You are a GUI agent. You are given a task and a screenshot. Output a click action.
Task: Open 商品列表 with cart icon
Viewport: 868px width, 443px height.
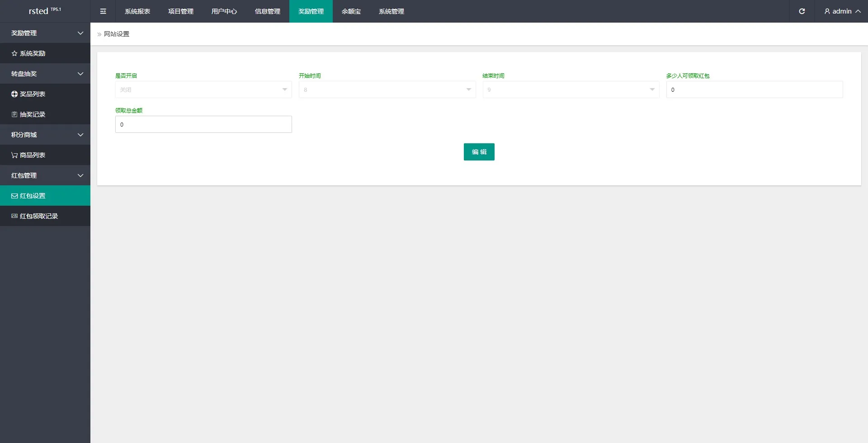33,155
